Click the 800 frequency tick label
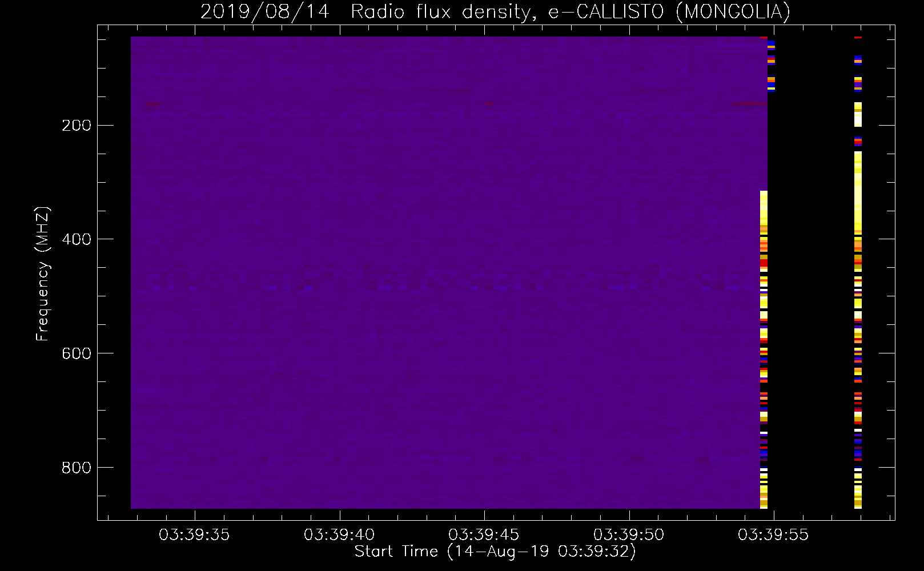The height and width of the screenshot is (571, 924). pos(77,468)
